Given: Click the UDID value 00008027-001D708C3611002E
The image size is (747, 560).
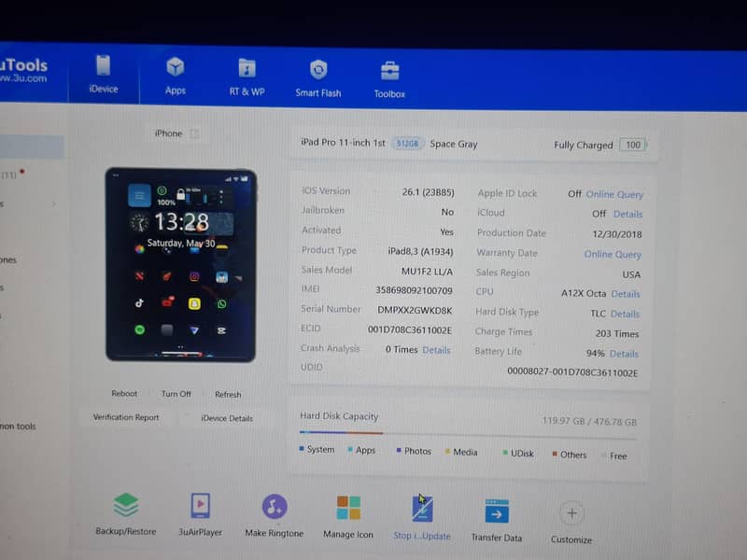Looking at the screenshot, I should click(x=572, y=372).
